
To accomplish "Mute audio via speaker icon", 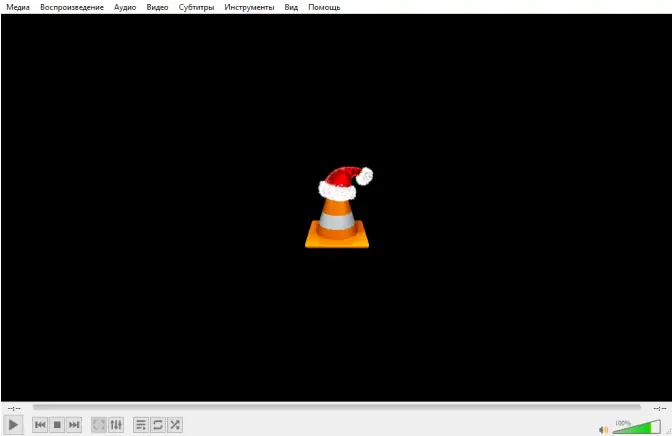I will point(603,430).
